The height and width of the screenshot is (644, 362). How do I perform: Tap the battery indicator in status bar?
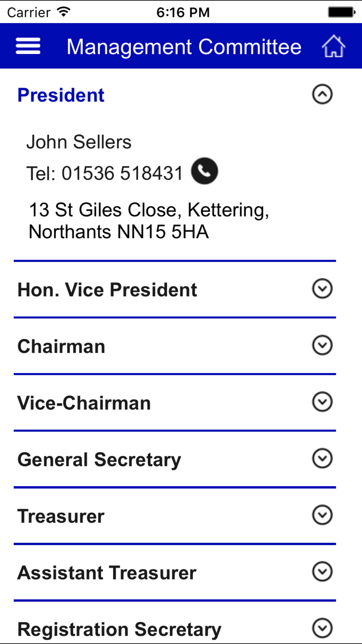pos(341,12)
